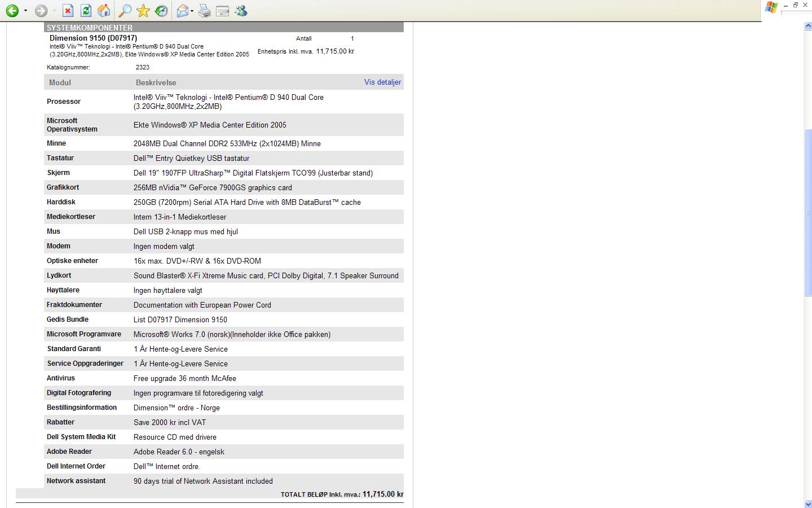Click the Sound Blaster X-Fi Xtreme Music description
This screenshot has width=812, height=508.
[266, 275]
